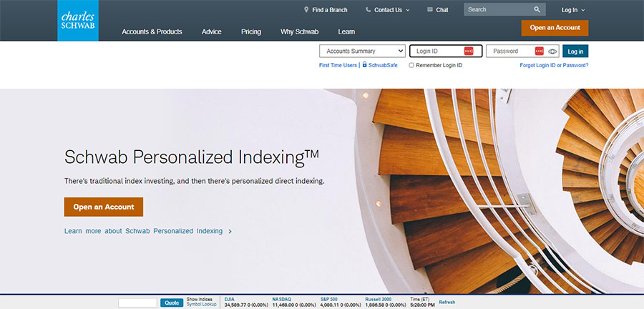
Task: Click the red password manager icon in Password field
Action: tap(540, 51)
